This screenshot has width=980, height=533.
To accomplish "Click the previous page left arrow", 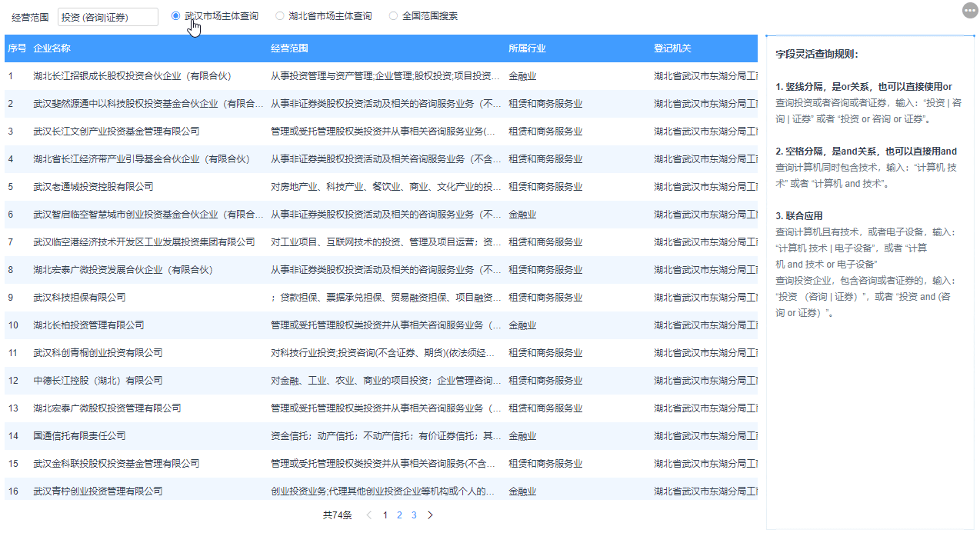I will (x=370, y=515).
